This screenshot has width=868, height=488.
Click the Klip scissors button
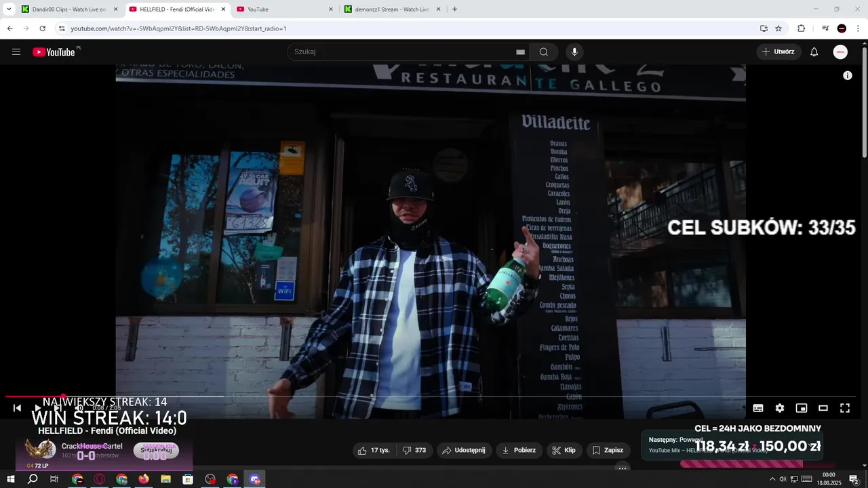tap(564, 450)
